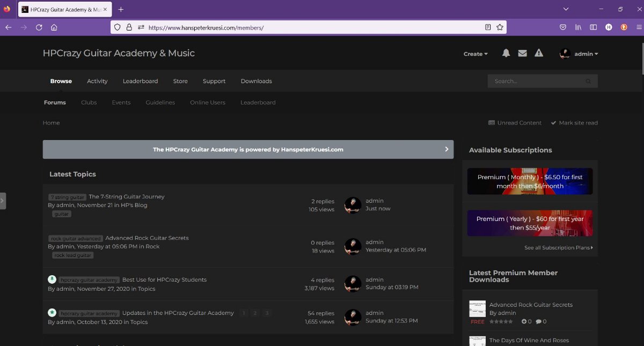Open the Events sub-tab
The height and width of the screenshot is (346, 644).
click(121, 102)
